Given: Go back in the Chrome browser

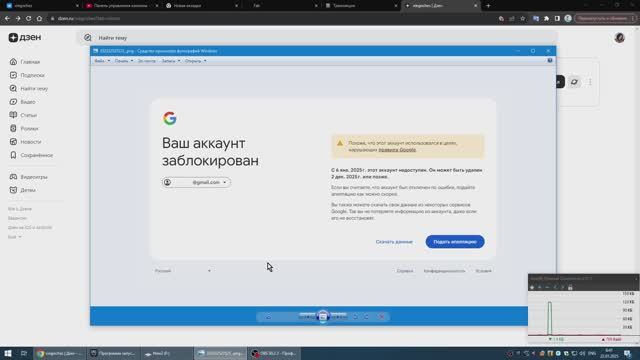Looking at the screenshot, I should coord(7,18).
